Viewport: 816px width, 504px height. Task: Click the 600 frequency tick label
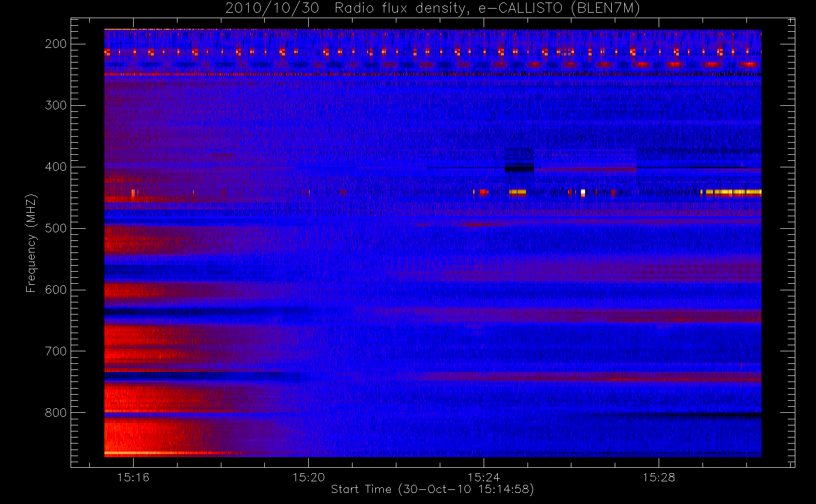point(56,290)
